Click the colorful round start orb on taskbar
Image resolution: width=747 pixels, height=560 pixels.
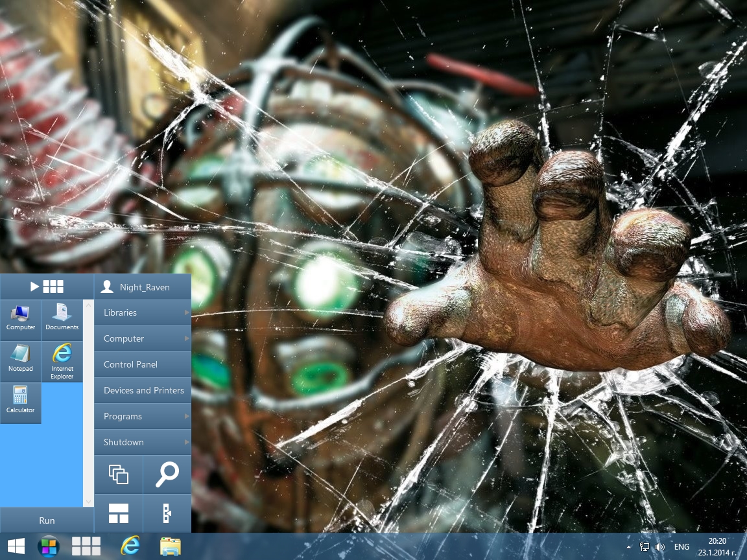(x=49, y=546)
